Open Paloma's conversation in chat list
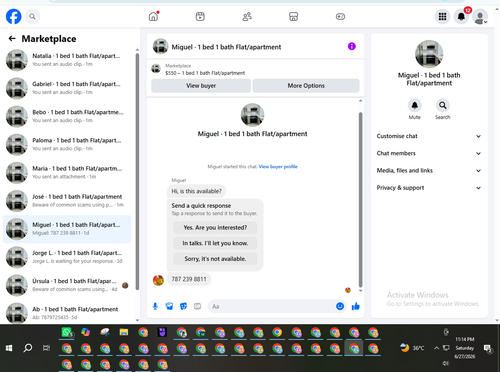Viewport: 500px width, 372px height. tap(67, 144)
